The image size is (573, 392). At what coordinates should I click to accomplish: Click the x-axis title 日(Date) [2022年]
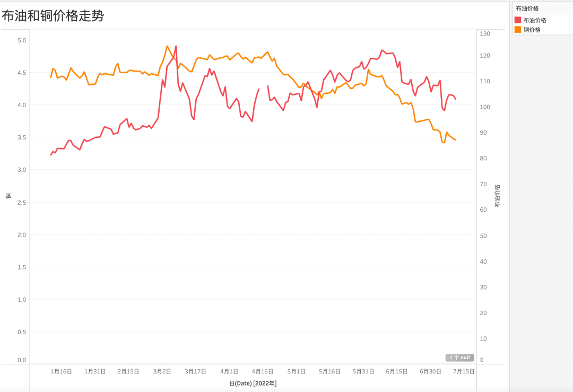[253, 383]
